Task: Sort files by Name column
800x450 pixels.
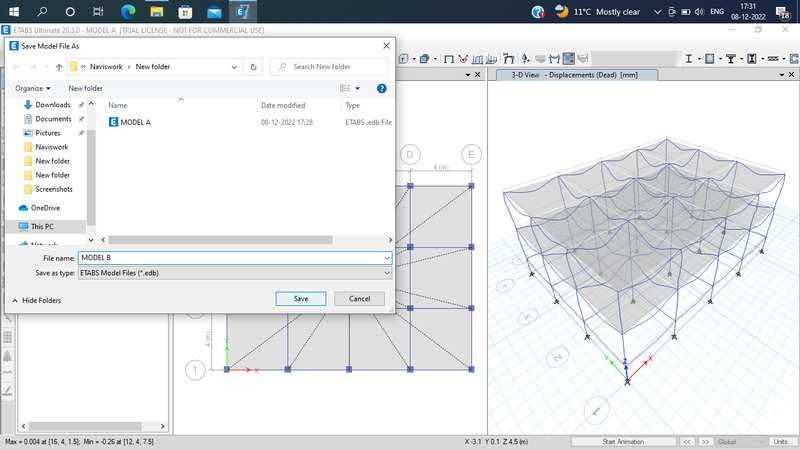Action: (117, 105)
